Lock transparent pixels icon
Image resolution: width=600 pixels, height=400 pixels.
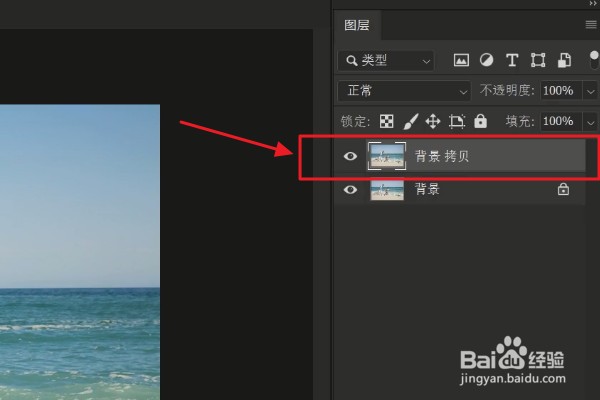click(386, 122)
